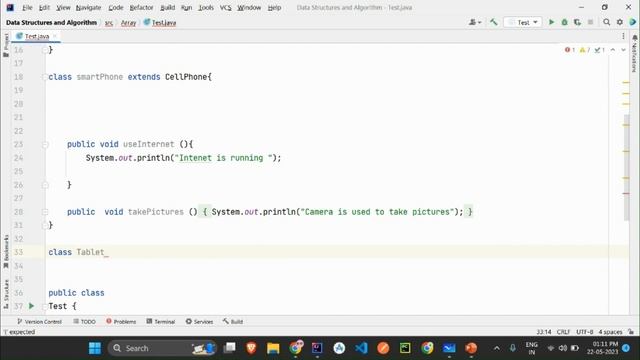This screenshot has height=360, width=640.
Task: Change CRLF line separator in status bar
Action: [x=563, y=332]
